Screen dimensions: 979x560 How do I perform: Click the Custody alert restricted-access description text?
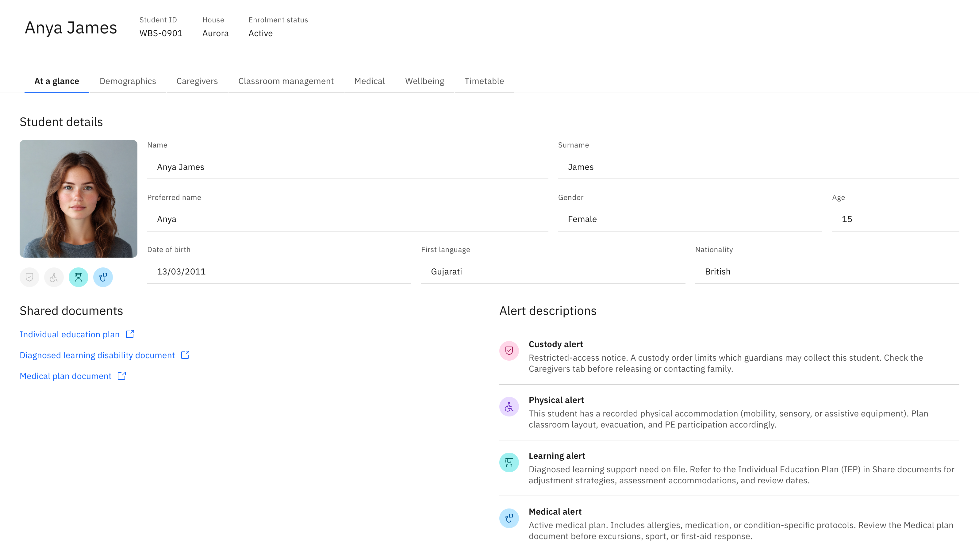point(726,363)
